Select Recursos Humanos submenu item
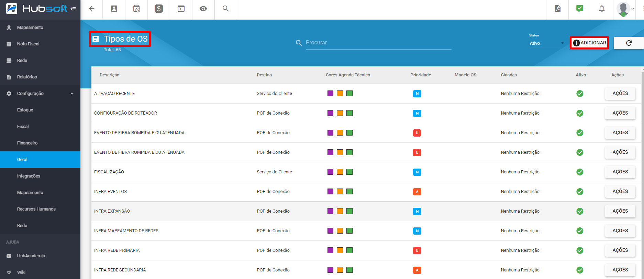Image resolution: width=644 pixels, height=279 pixels. [x=40, y=209]
